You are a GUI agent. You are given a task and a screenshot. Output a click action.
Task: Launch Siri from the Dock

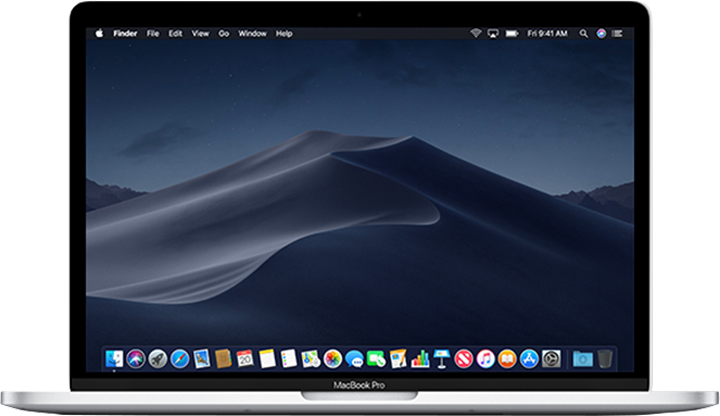pos(136,358)
